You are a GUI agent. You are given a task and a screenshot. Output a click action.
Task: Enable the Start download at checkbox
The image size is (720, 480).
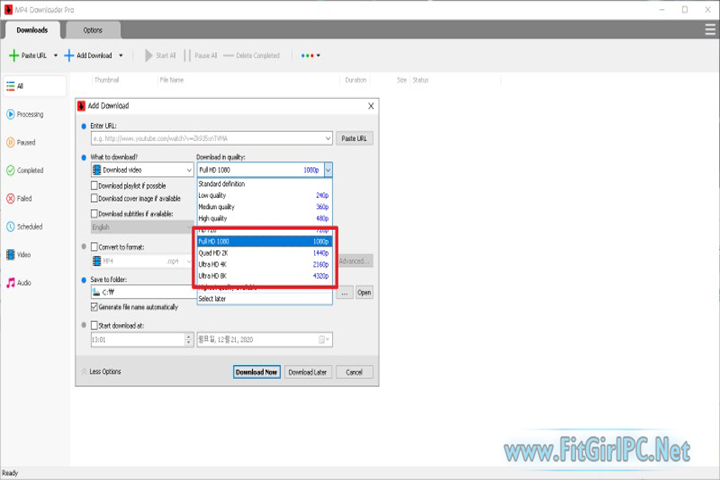pyautogui.click(x=95, y=324)
